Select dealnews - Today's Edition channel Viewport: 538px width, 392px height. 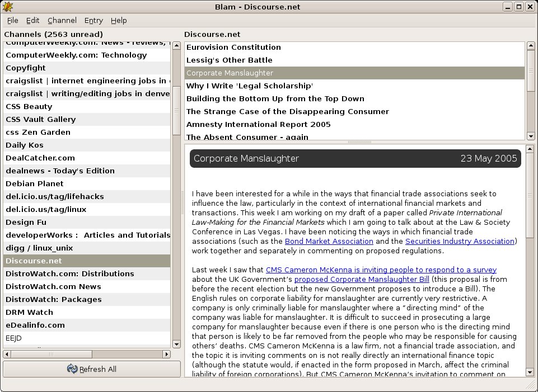click(x=87, y=171)
